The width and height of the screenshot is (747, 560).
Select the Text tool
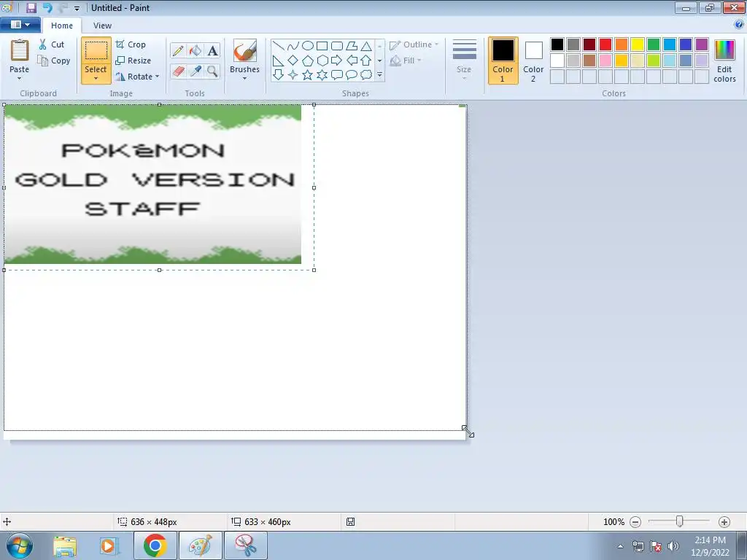click(212, 50)
